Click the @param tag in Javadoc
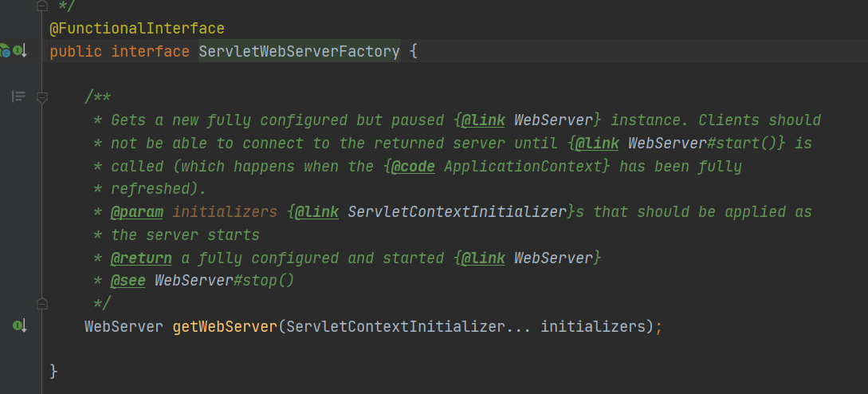 tap(137, 212)
